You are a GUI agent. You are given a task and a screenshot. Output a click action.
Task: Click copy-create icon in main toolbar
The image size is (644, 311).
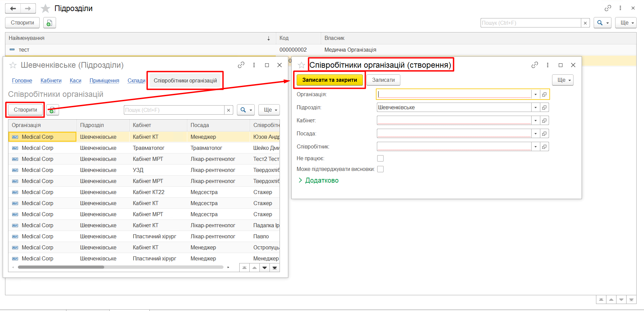[49, 23]
